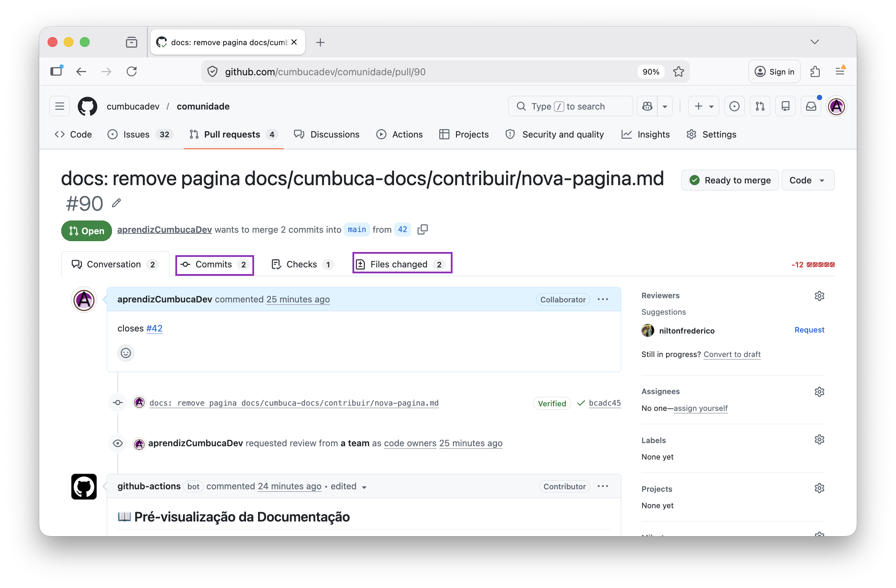The width and height of the screenshot is (896, 588).
Task: Open browser extensions puzzle icon
Action: [x=815, y=71]
